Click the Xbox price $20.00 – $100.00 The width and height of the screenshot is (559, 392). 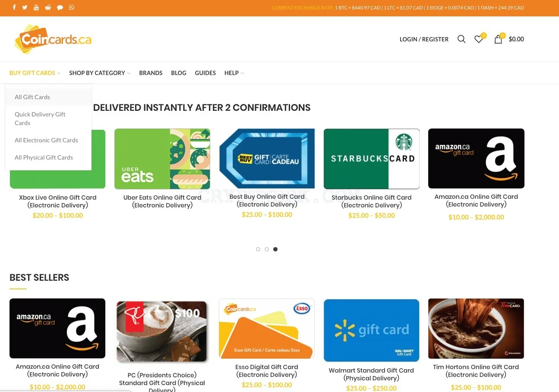(58, 215)
